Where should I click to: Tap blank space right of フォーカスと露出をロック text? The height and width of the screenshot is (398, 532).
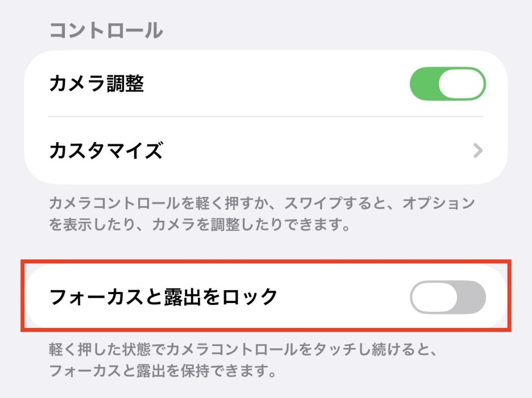(343, 298)
